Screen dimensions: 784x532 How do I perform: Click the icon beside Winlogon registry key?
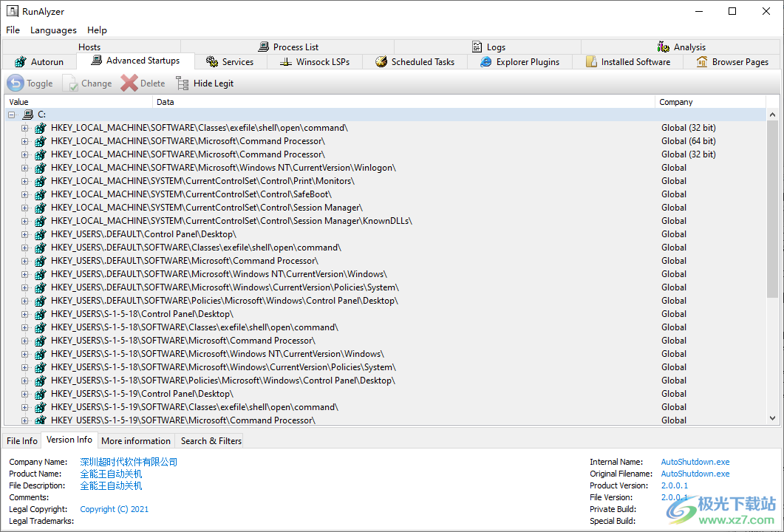point(41,168)
